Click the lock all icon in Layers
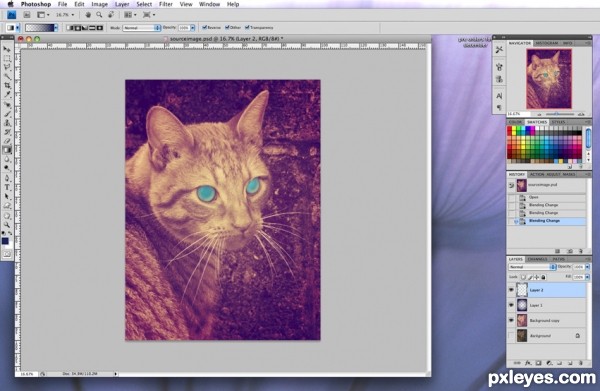This screenshot has height=391, width=600. tap(543, 277)
